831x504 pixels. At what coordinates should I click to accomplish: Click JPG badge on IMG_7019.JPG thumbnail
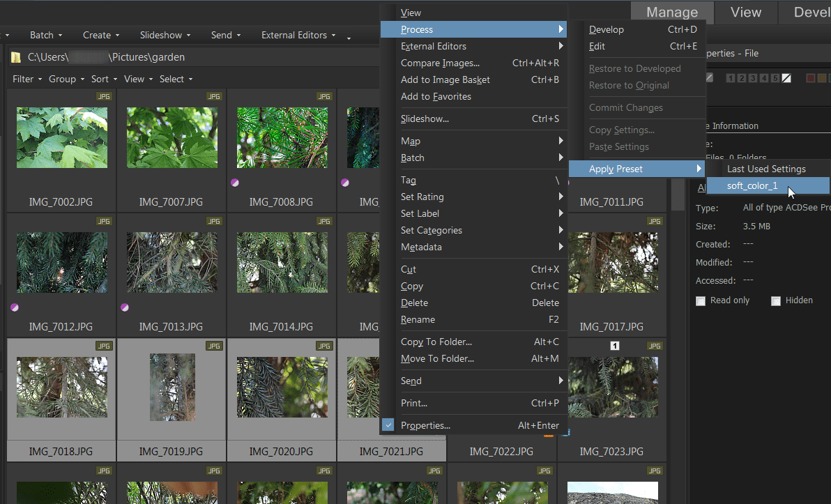point(214,346)
